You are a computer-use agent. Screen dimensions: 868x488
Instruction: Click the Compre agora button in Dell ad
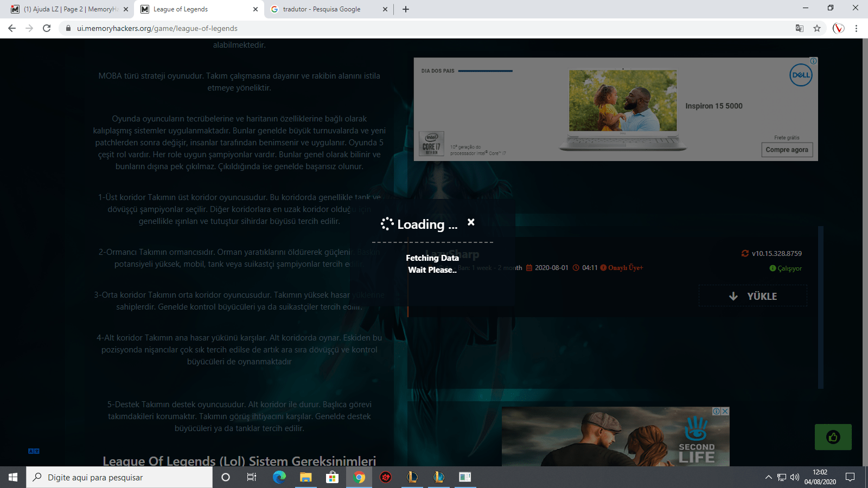[x=787, y=150]
